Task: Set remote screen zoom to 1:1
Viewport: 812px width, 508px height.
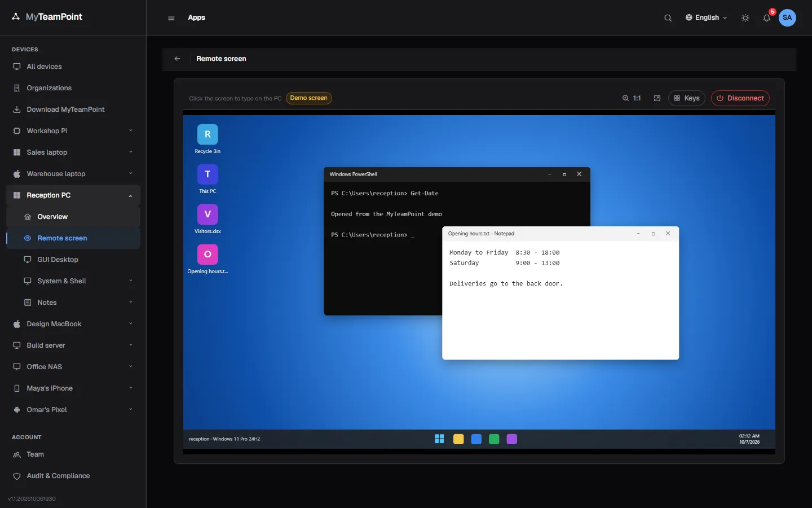Action: pyautogui.click(x=632, y=98)
